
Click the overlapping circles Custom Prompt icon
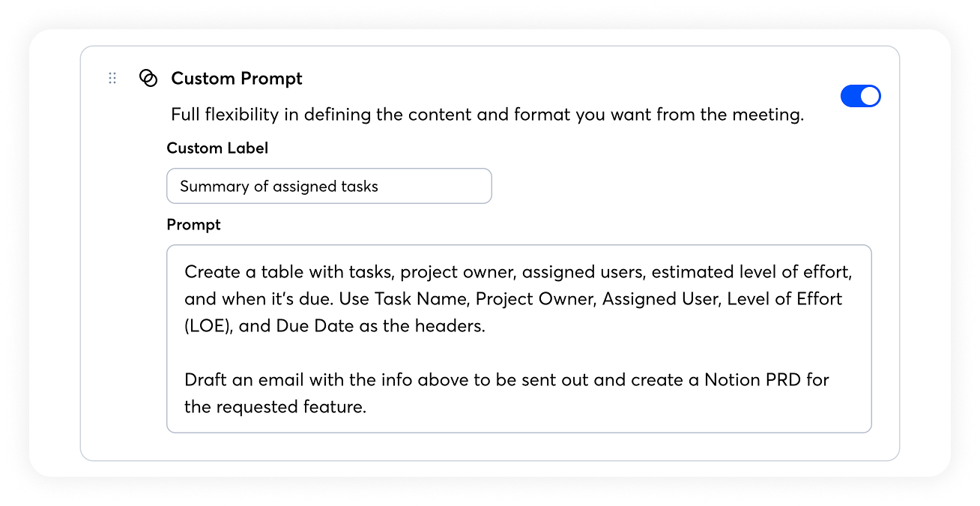point(148,78)
